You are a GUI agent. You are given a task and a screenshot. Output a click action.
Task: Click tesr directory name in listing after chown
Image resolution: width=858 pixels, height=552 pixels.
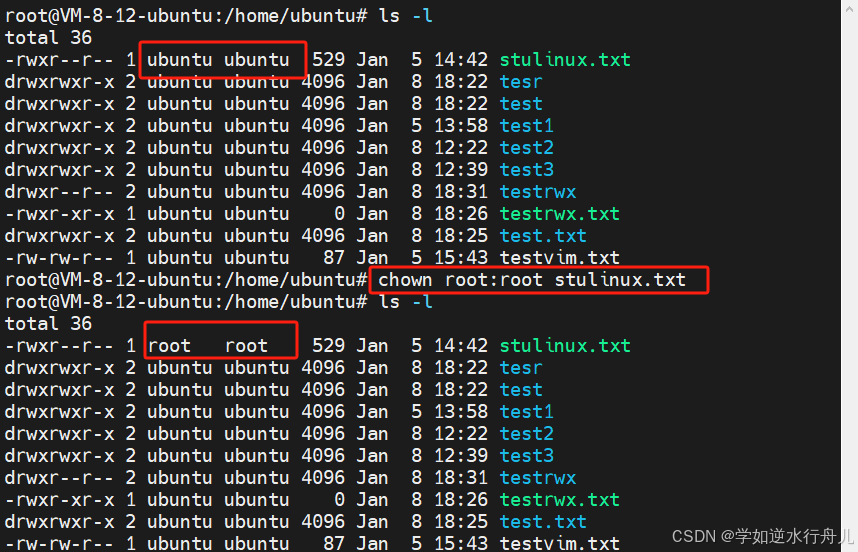coord(520,368)
